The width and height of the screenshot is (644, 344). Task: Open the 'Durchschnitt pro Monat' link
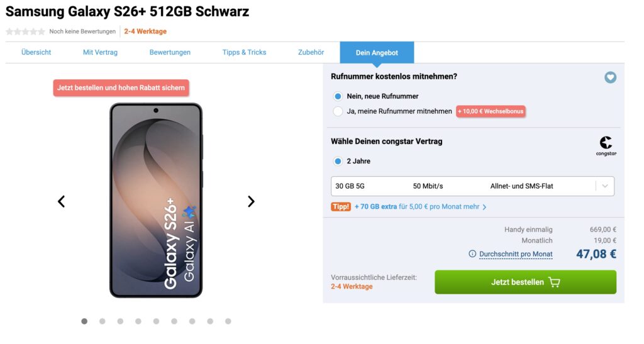516,254
